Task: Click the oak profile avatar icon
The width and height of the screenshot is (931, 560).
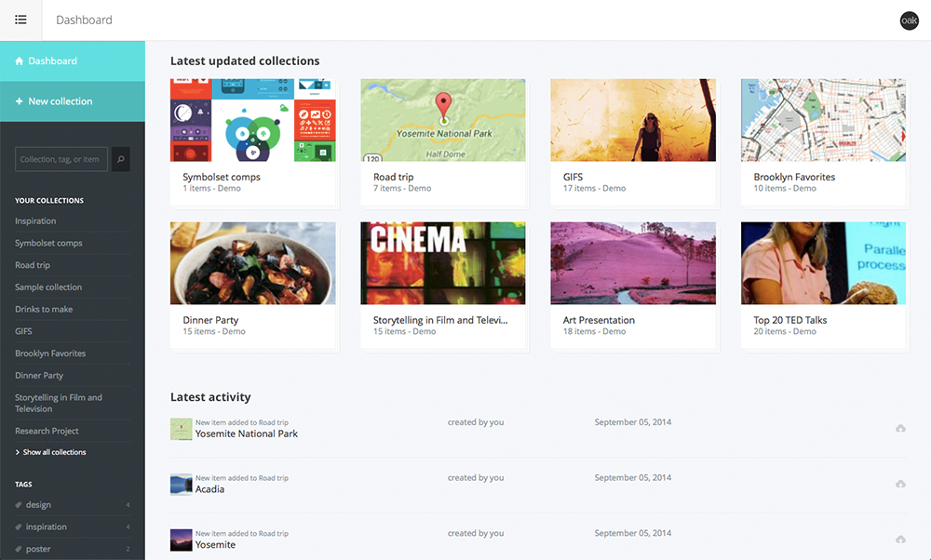Action: click(909, 20)
